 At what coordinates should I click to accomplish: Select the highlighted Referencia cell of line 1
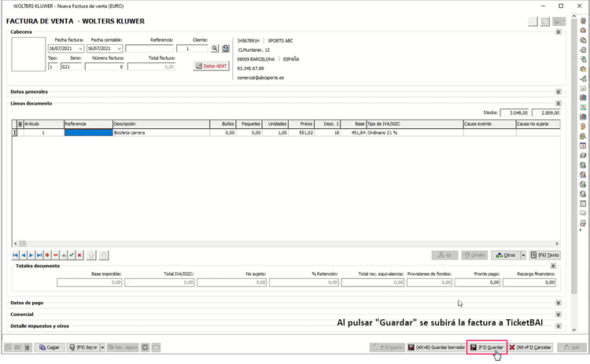pyautogui.click(x=88, y=133)
